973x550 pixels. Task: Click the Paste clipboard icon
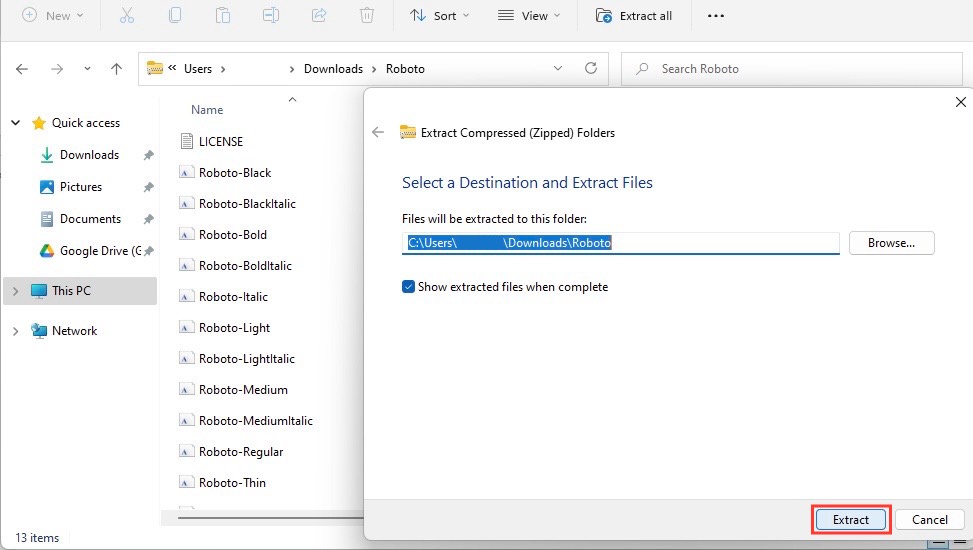pyautogui.click(x=222, y=16)
